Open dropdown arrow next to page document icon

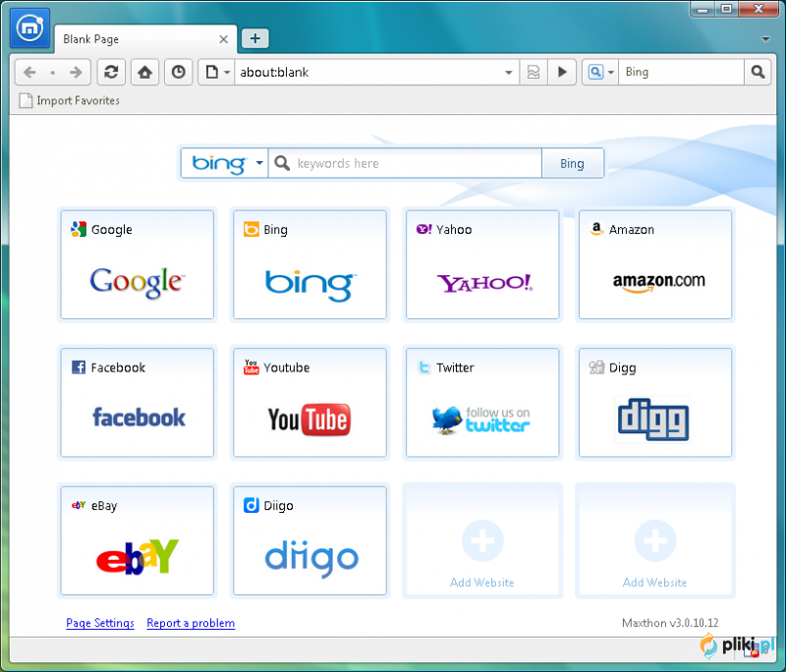point(227,73)
